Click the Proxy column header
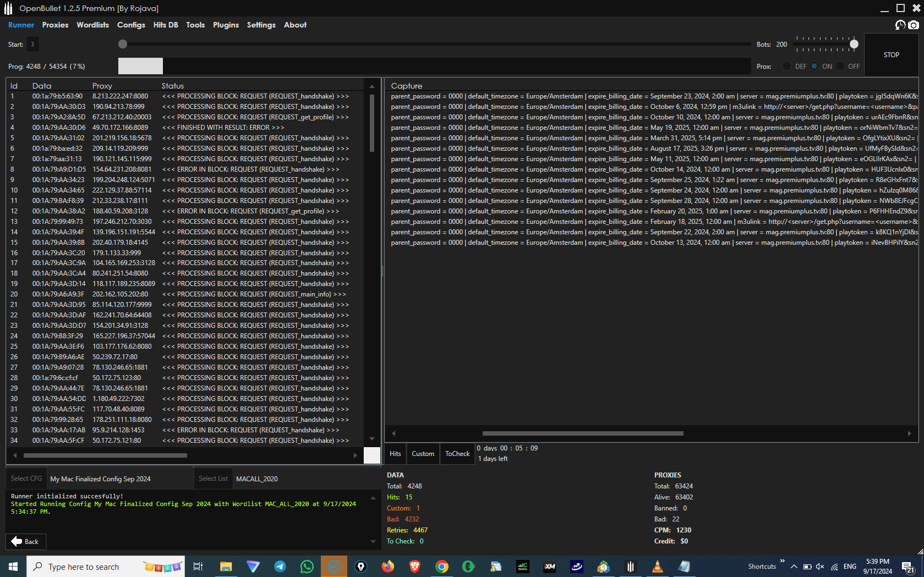Screen dimensions: 924x577 102,86
